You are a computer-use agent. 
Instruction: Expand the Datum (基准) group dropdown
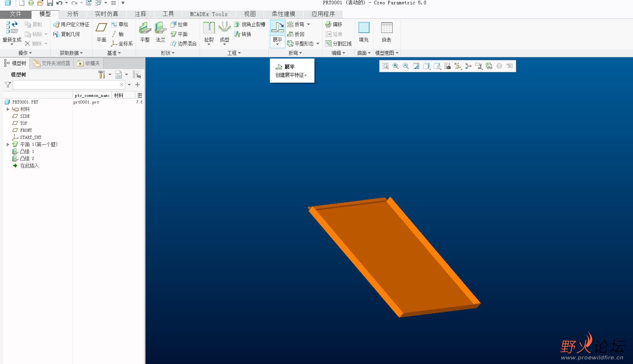coord(114,53)
